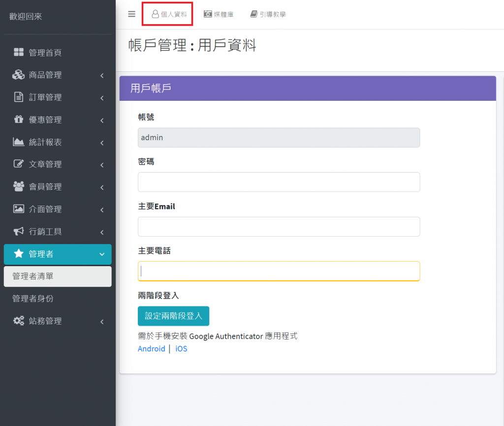Viewport: 504px width, 426px height.
Task: Open 引導教學 in the top bar
Action: (x=268, y=14)
